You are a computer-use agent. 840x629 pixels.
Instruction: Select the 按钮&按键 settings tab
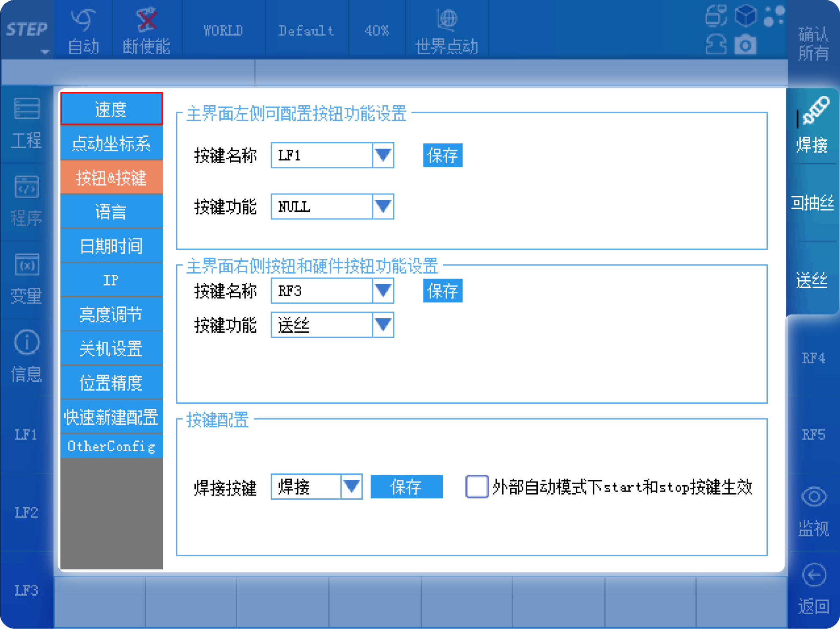pyautogui.click(x=112, y=178)
